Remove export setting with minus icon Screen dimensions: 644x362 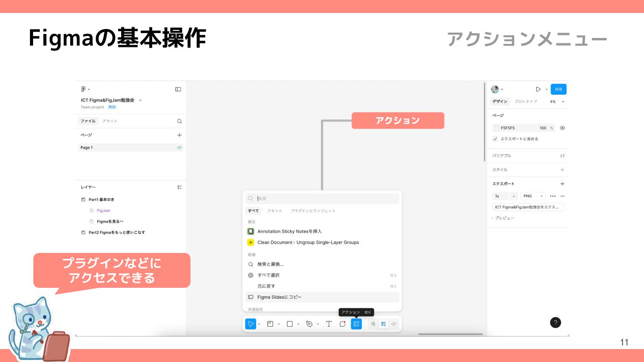(562, 196)
